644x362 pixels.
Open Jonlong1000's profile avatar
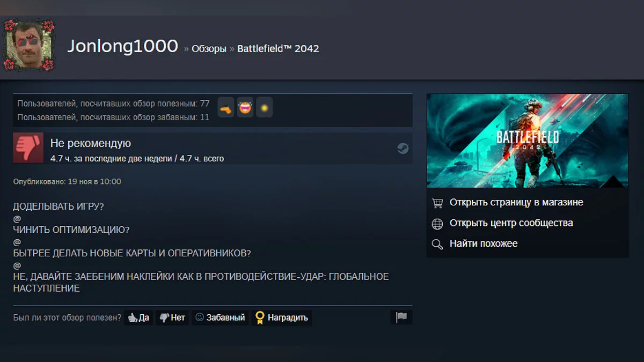click(x=28, y=46)
